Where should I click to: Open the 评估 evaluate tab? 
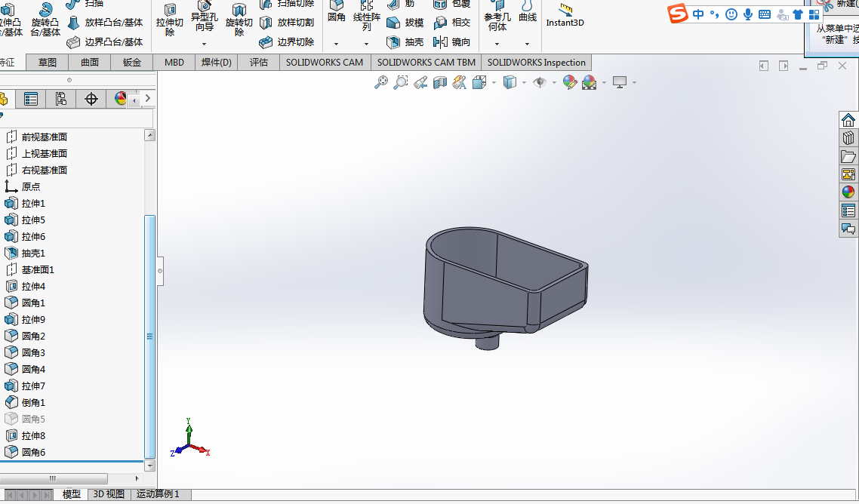pyautogui.click(x=259, y=63)
